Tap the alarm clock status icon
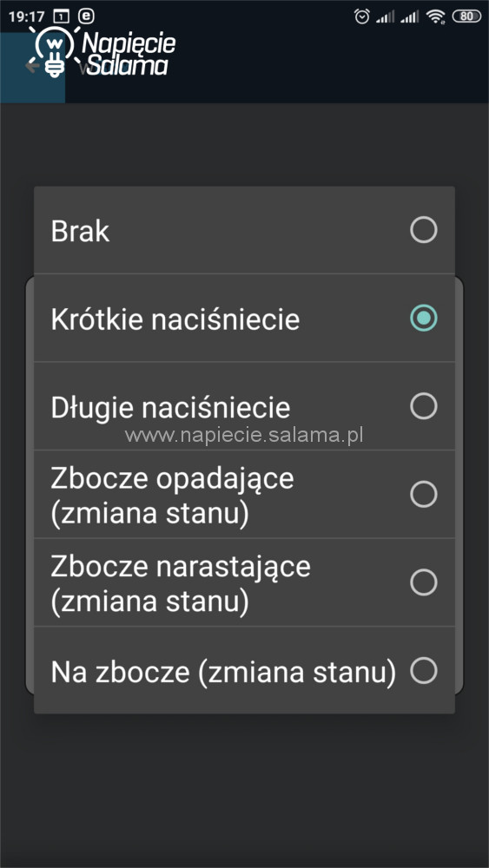This screenshot has width=489, height=868. [361, 16]
